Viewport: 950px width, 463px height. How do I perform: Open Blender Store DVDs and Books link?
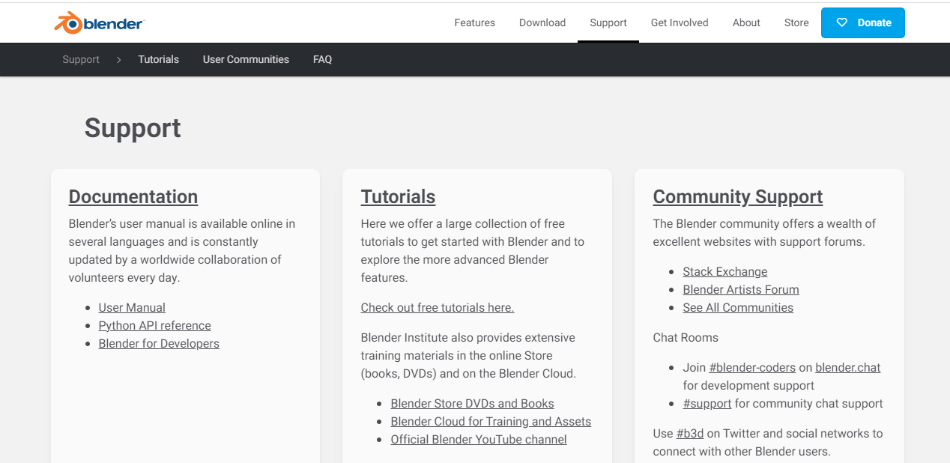point(472,404)
